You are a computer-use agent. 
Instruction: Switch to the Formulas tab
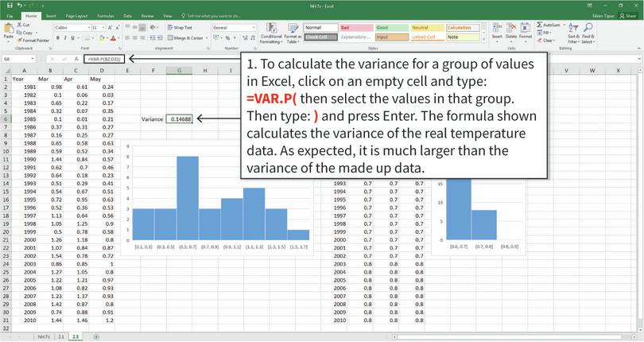click(x=106, y=16)
